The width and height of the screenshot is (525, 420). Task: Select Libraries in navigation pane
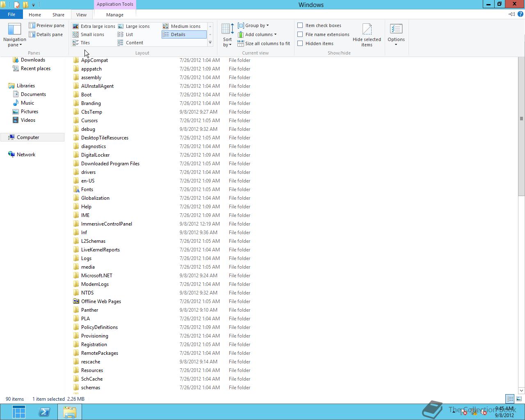pos(21,86)
